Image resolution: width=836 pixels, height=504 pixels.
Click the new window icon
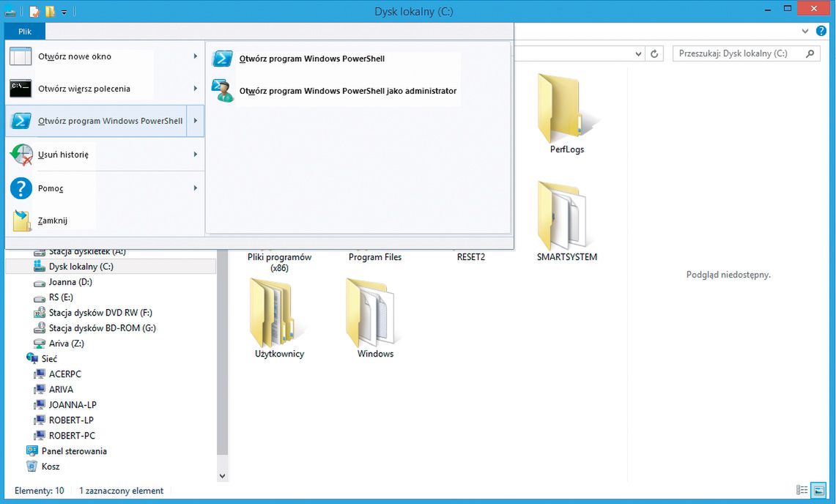point(21,56)
